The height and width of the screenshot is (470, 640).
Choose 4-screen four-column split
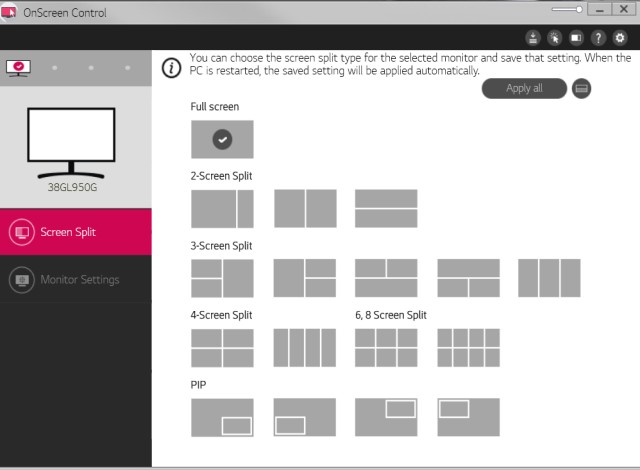[305, 348]
